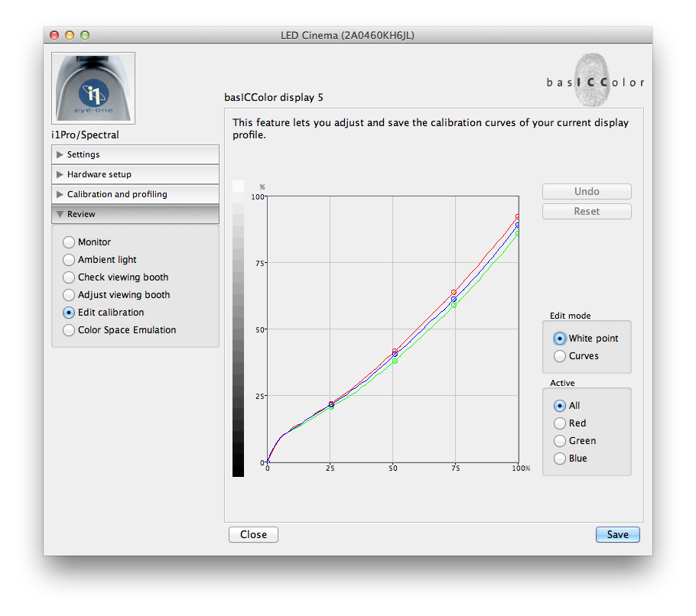Click the basICColor display 5 title

pos(274,98)
